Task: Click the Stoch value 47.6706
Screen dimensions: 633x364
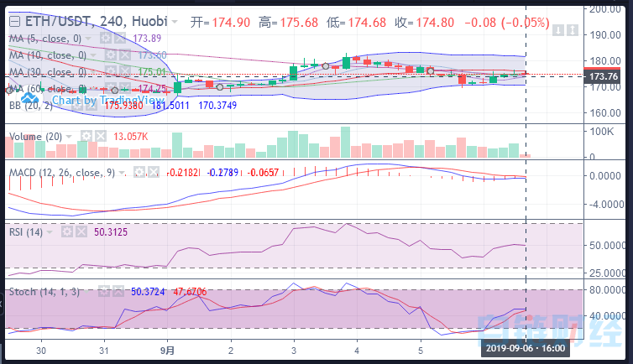Action: [x=190, y=291]
